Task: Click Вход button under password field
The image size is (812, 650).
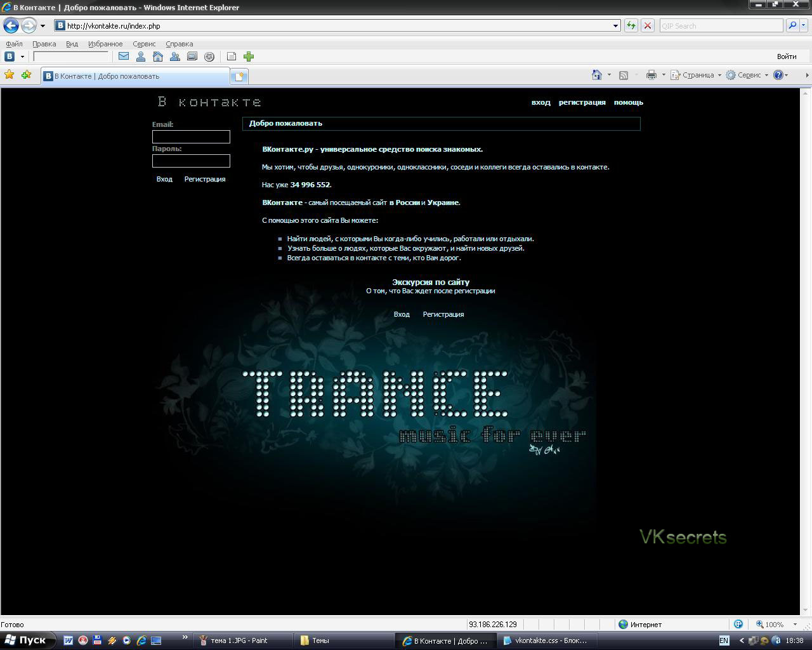Action: coord(164,179)
